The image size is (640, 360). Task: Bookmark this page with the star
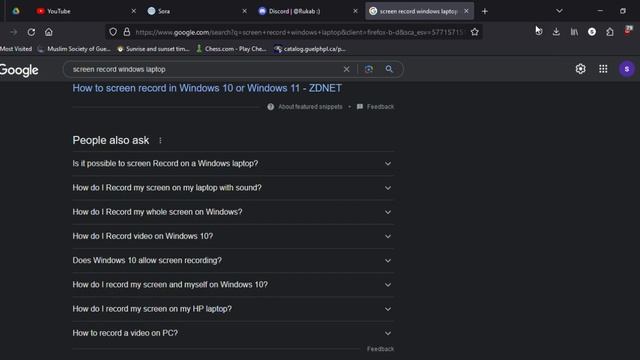(475, 32)
